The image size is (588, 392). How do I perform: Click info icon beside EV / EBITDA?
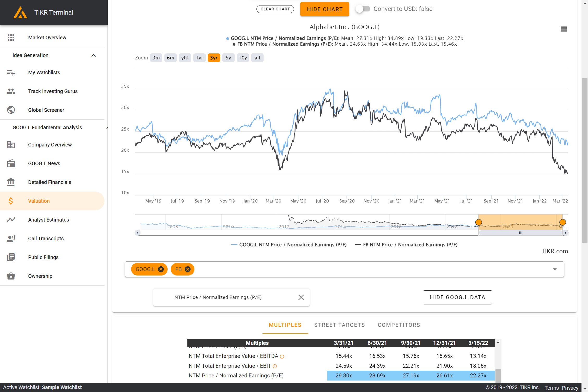(x=282, y=357)
